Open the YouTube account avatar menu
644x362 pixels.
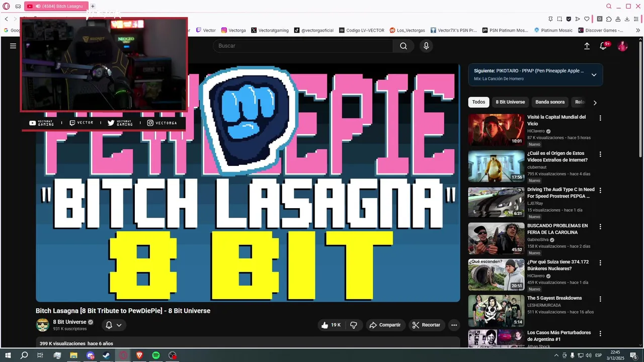[622, 46]
